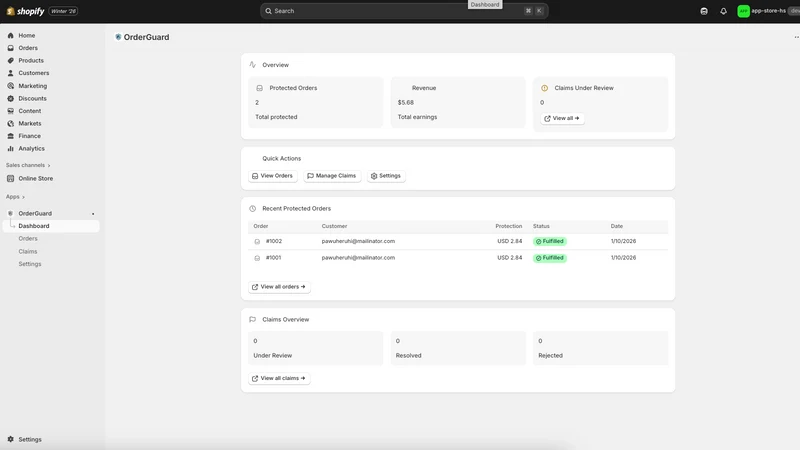Click the Shopify logo
The height and width of the screenshot is (450, 800).
(x=25, y=11)
